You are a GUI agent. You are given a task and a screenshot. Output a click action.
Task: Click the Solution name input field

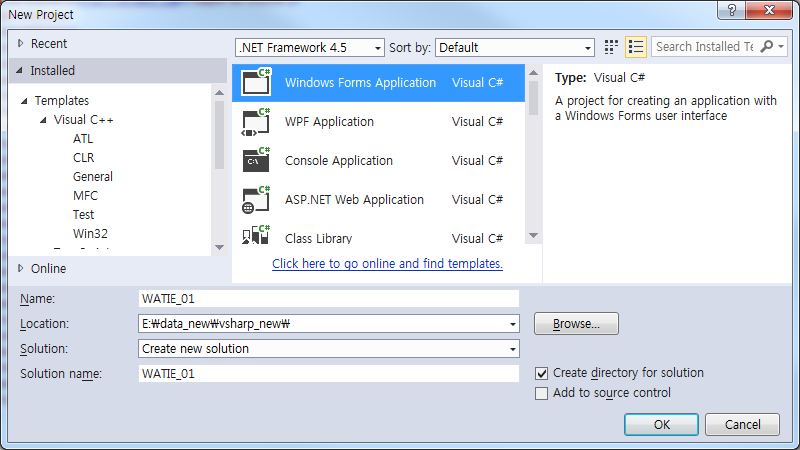tap(329, 373)
